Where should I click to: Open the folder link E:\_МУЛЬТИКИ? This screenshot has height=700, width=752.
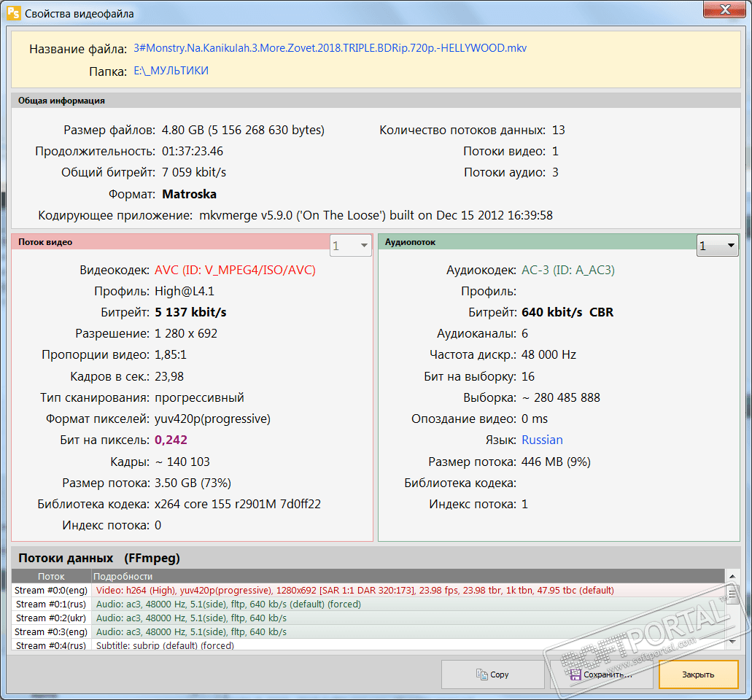pyautogui.click(x=171, y=71)
